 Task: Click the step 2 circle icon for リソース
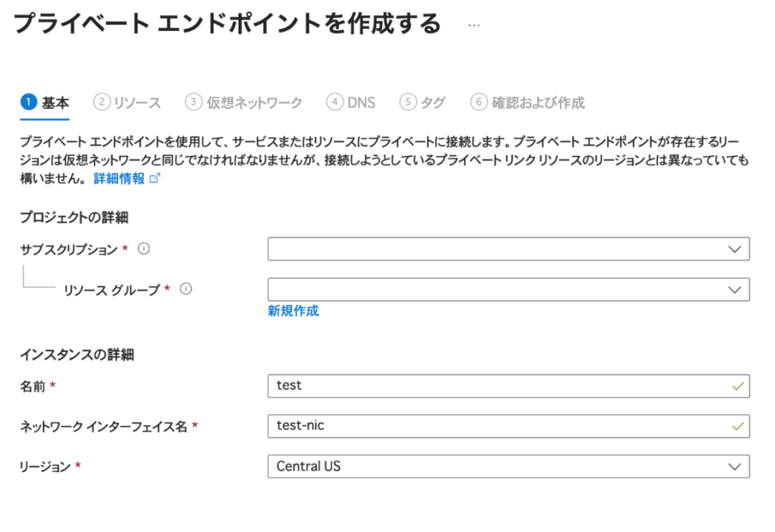tap(101, 102)
